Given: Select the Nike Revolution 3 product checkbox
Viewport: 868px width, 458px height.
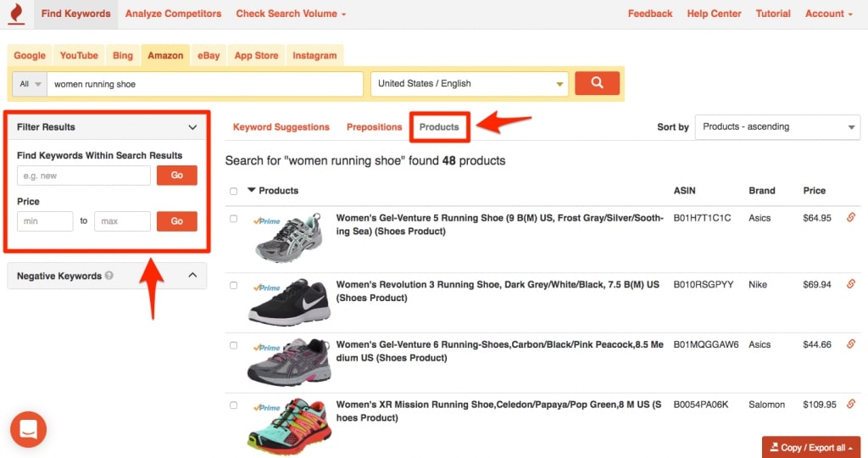Looking at the screenshot, I should [234, 285].
